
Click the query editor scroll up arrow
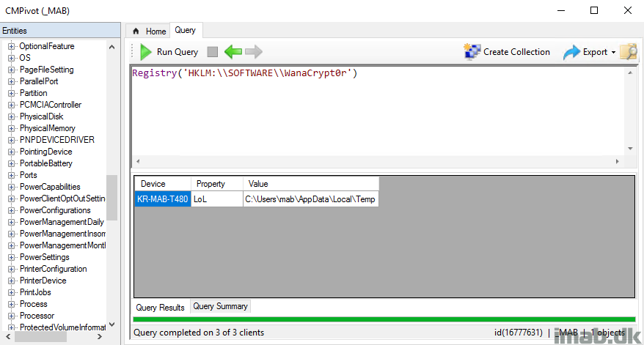(x=630, y=73)
